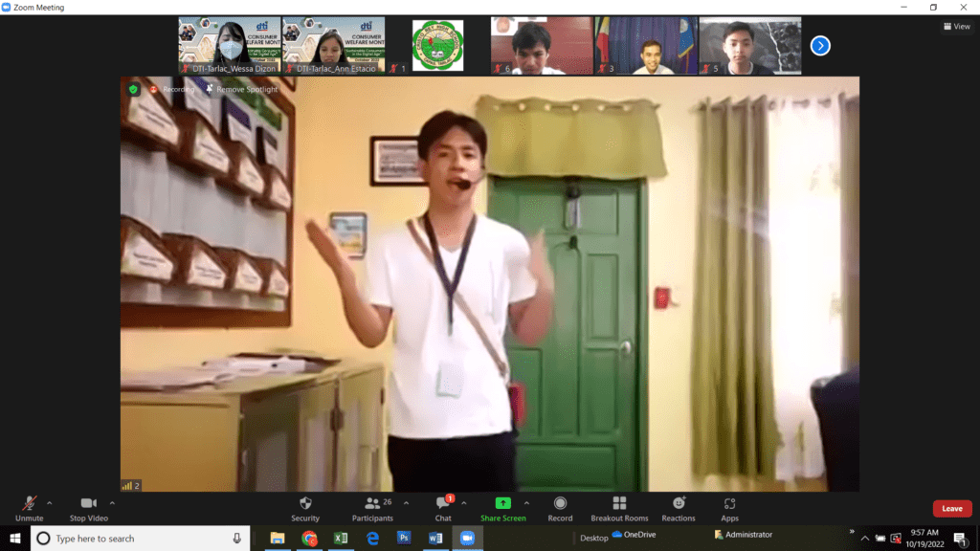Expand audio options arrow beside Unmute
The height and width of the screenshot is (551, 980).
[x=50, y=502]
